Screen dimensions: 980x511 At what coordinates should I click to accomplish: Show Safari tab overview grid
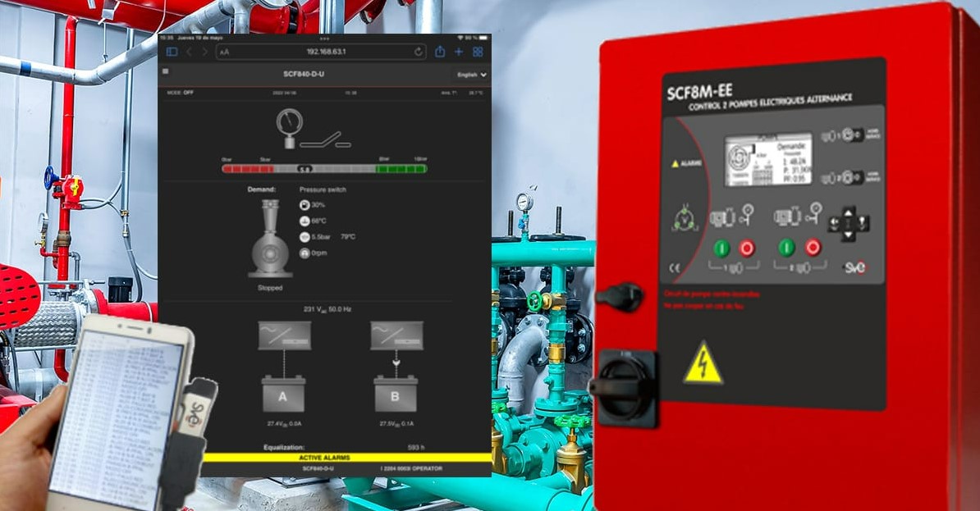pyautogui.click(x=478, y=52)
